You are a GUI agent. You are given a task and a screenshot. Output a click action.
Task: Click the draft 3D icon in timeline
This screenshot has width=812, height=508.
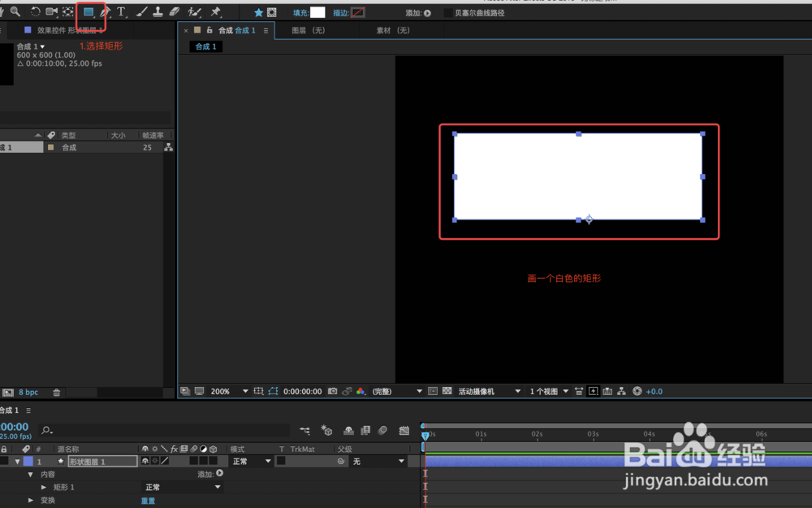click(326, 430)
